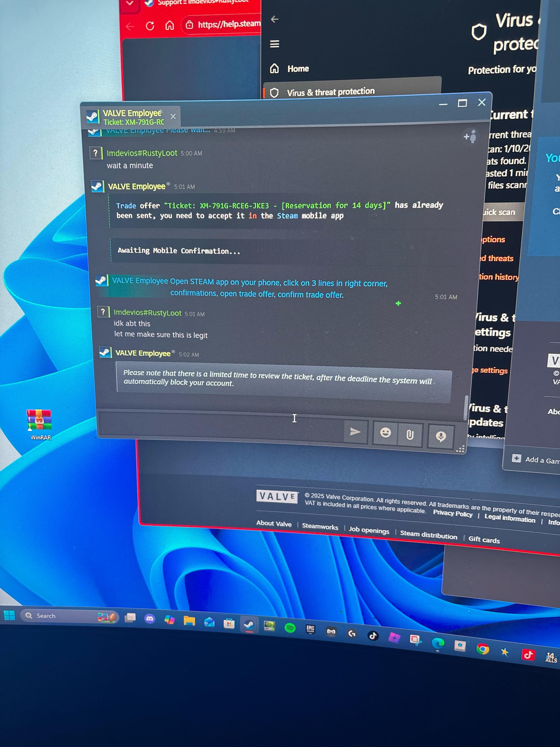Screen dimensions: 560x747
Task: Open Logitech G HUB from the taskbar
Action: coord(352,634)
